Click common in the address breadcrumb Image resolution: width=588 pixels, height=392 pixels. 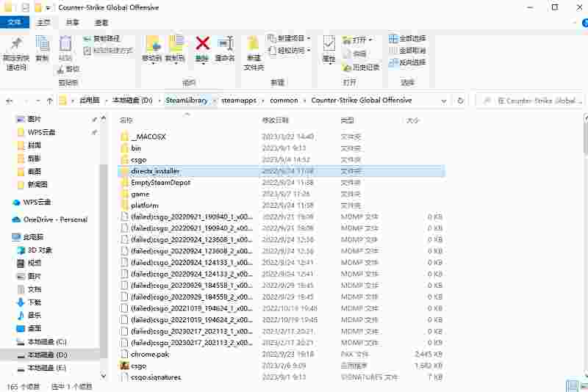click(x=284, y=101)
